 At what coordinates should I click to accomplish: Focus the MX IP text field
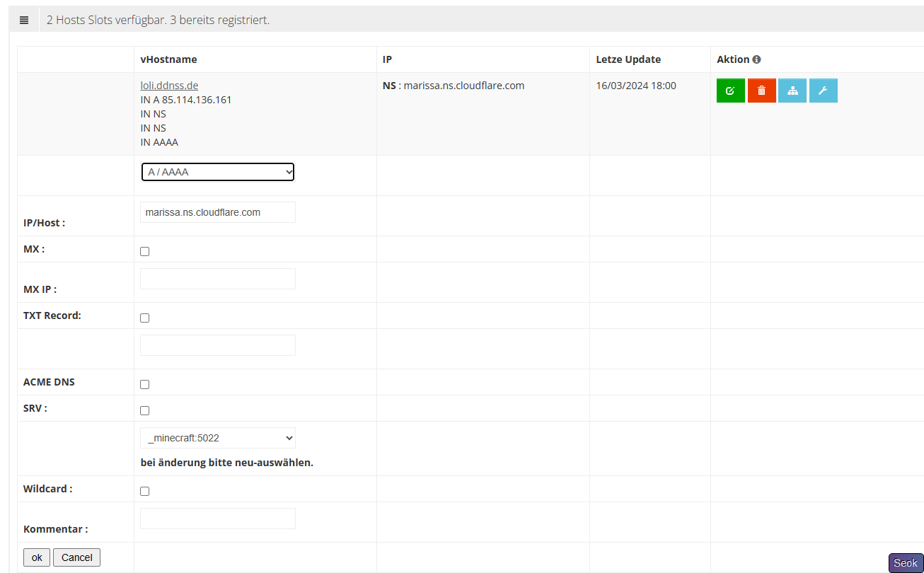[x=218, y=279]
